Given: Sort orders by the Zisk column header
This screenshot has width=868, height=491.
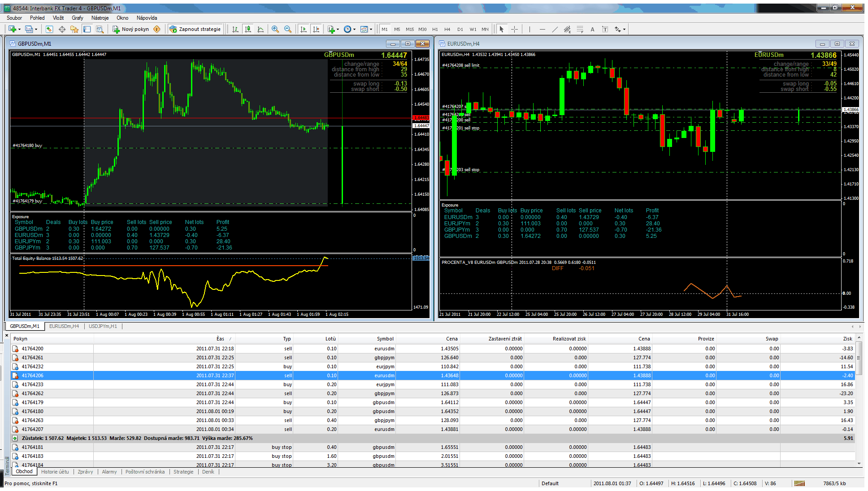Looking at the screenshot, I should [x=818, y=339].
